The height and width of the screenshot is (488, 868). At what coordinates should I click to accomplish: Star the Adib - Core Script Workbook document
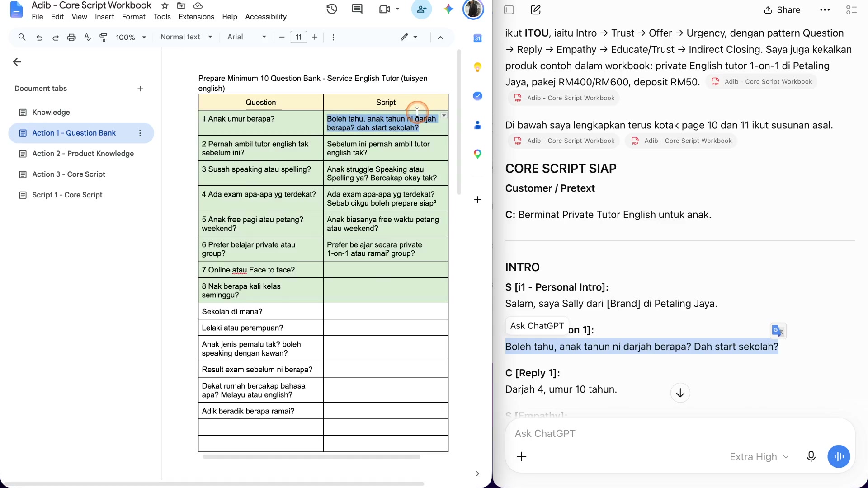[x=165, y=5]
